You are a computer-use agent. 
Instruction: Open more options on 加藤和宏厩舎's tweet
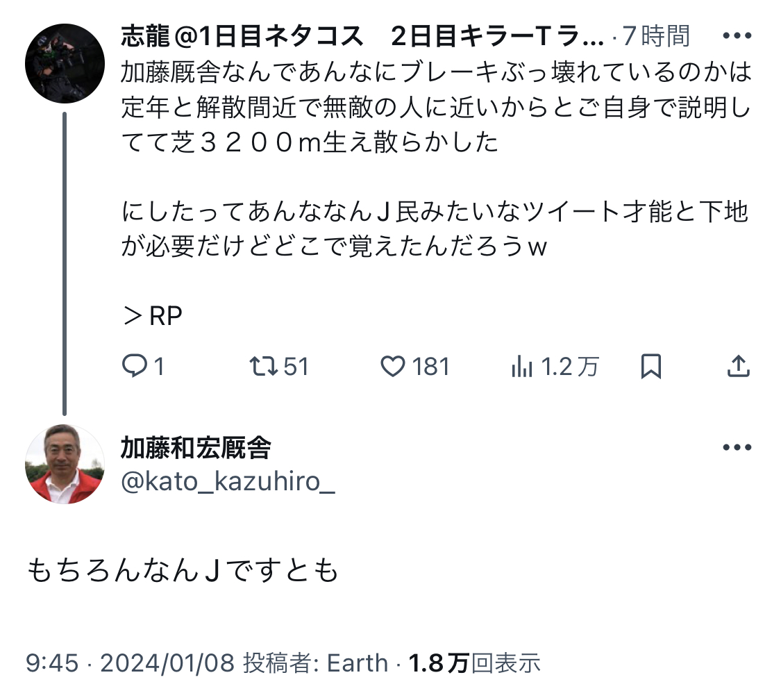pyautogui.click(x=737, y=448)
